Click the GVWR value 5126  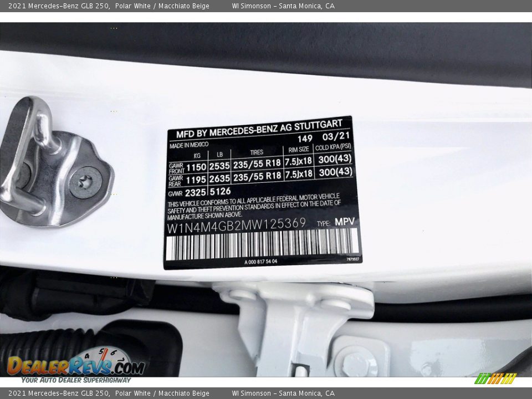(220, 191)
